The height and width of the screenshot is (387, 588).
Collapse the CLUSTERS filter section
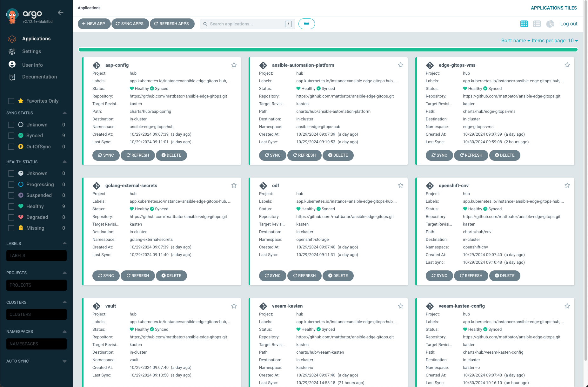pyautogui.click(x=65, y=302)
